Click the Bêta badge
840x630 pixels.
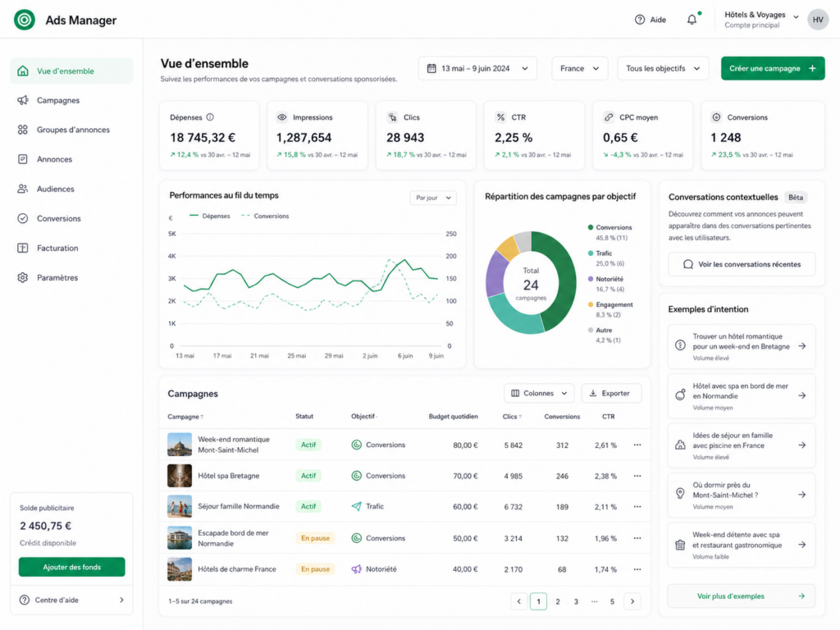796,197
